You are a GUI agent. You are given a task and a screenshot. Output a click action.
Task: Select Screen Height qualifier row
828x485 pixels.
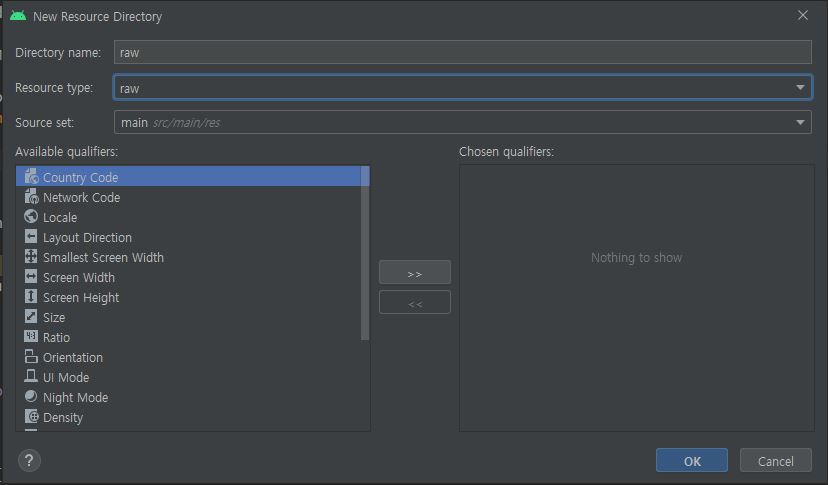point(189,297)
